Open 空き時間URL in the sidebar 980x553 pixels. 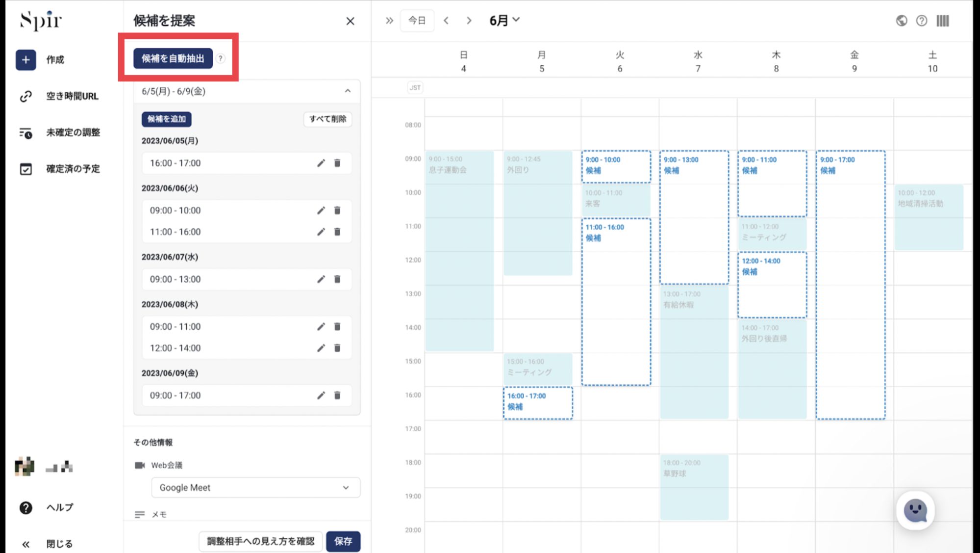point(72,96)
